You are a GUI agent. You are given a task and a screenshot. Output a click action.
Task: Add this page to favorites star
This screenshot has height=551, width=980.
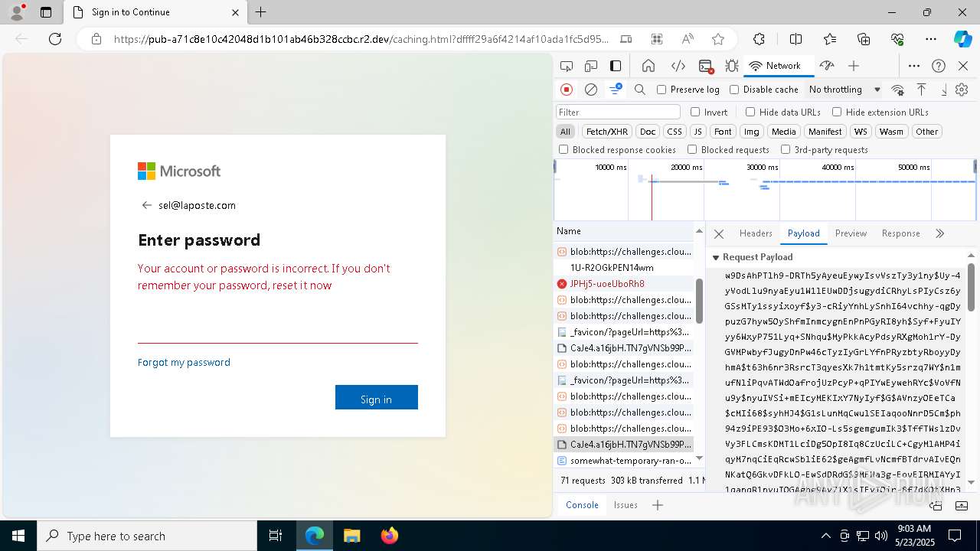(718, 39)
